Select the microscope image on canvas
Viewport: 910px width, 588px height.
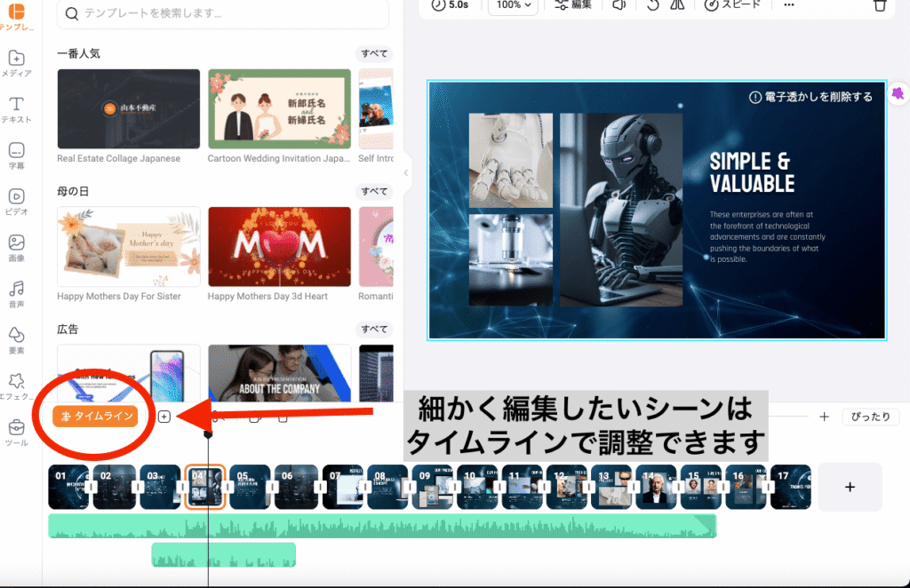(x=511, y=259)
